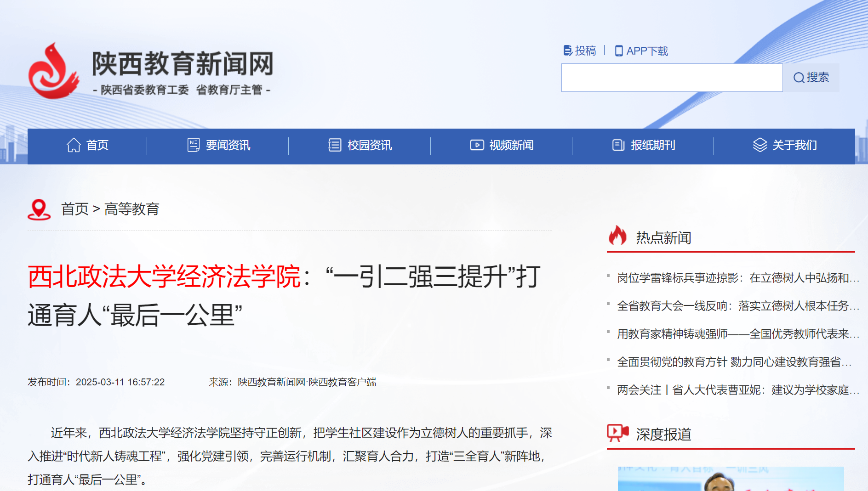
Task: Open the 深度报道 featured thumbnail image
Action: point(731,479)
